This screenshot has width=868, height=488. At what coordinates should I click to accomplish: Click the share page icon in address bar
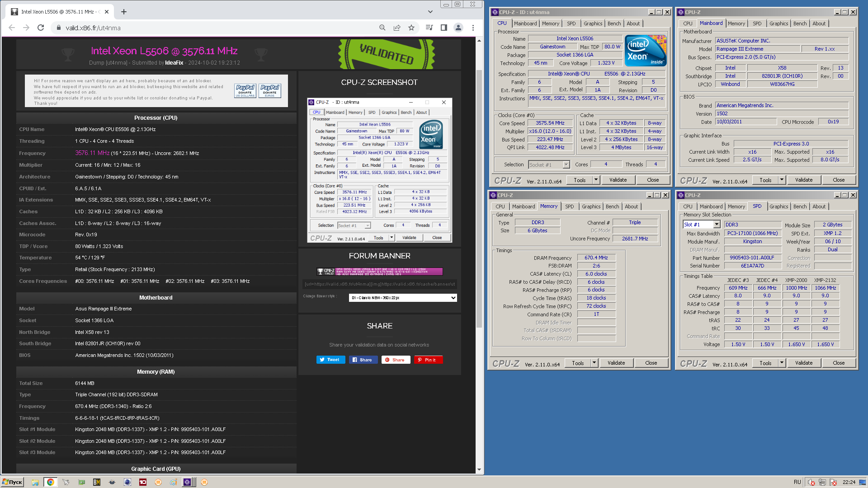[397, 28]
